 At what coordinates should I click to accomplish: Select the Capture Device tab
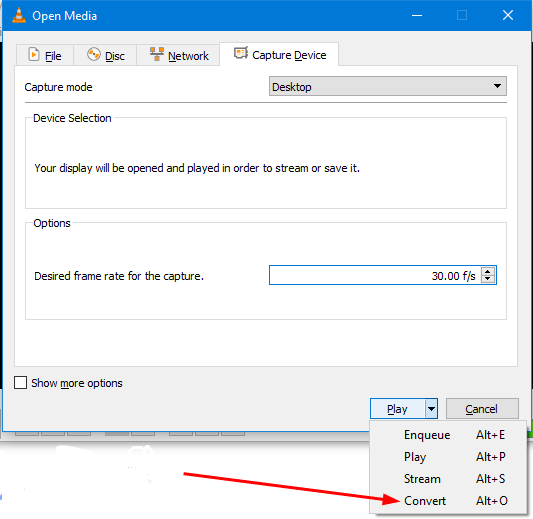pyautogui.click(x=279, y=54)
